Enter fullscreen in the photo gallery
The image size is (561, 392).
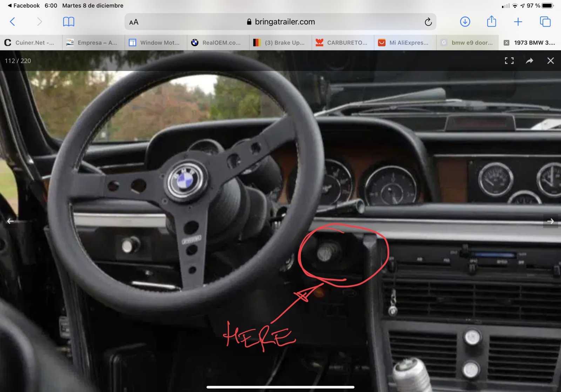509,61
